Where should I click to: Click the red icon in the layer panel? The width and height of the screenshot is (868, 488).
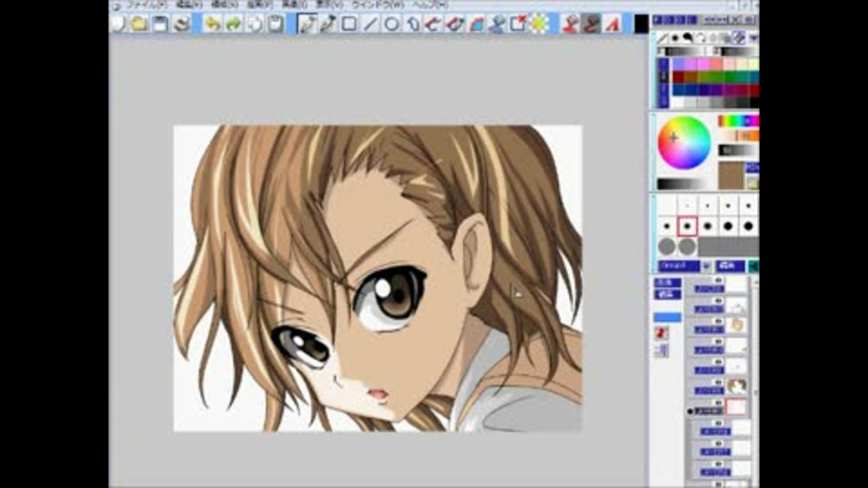(x=661, y=333)
